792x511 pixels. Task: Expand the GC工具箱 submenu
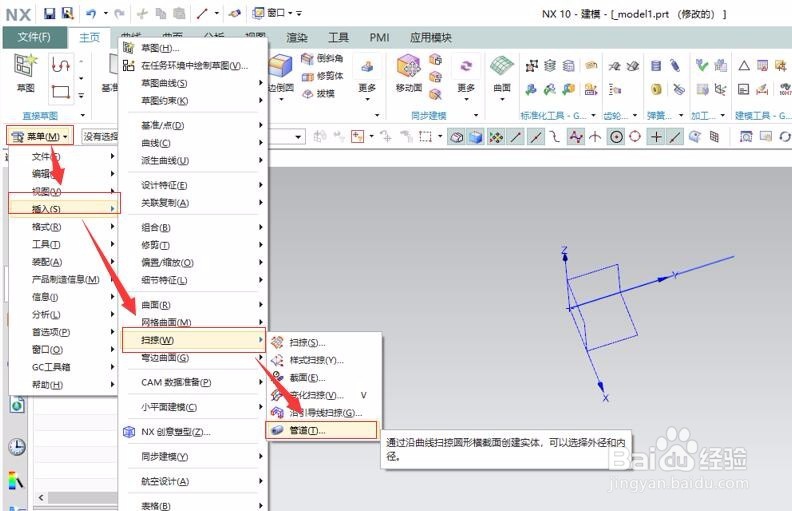pyautogui.click(x=64, y=367)
